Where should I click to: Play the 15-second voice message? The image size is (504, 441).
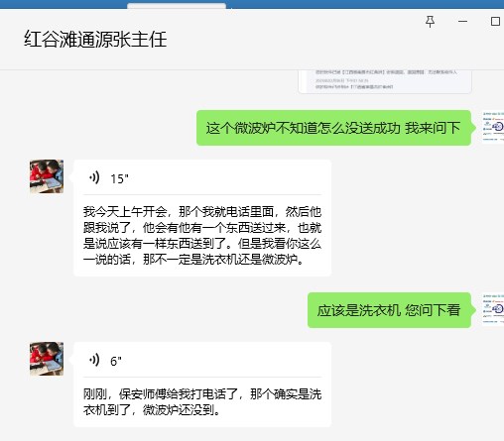tap(202, 178)
